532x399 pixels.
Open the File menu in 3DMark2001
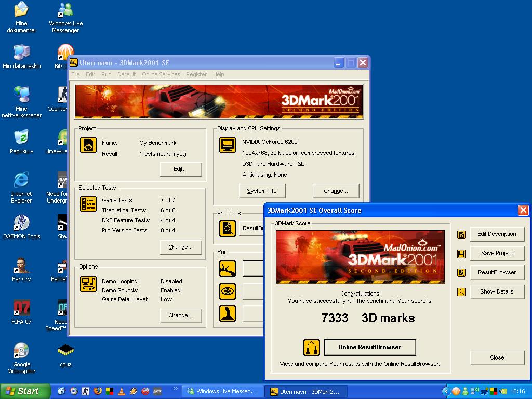point(75,74)
